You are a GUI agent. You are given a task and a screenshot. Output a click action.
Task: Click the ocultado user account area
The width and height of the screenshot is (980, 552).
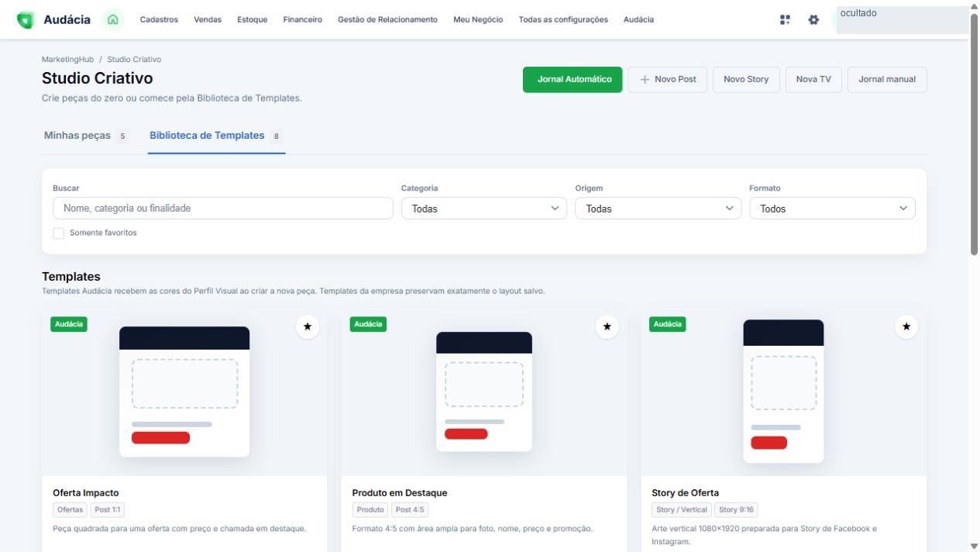tap(902, 20)
